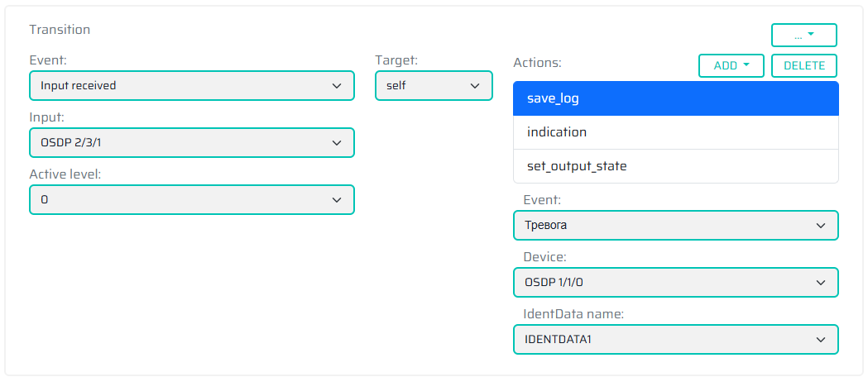868x377 pixels.
Task: Open the ADD action dropdown button
Action: coord(731,66)
